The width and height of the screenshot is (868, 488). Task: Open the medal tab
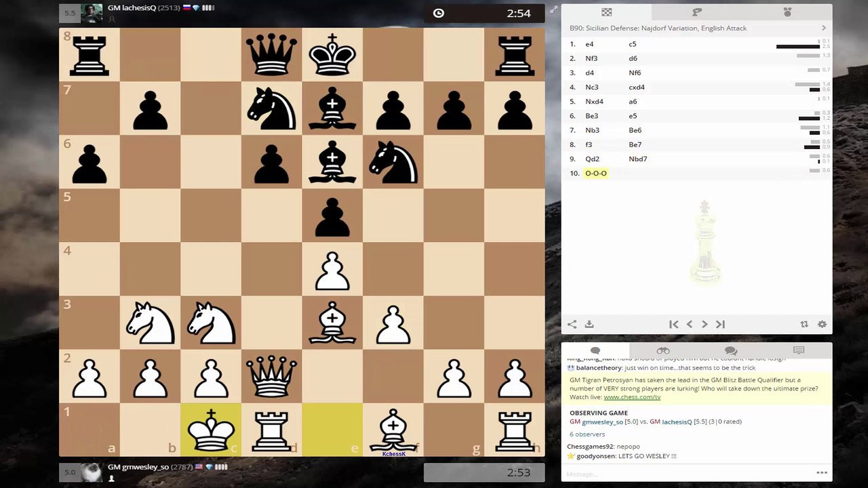click(787, 12)
